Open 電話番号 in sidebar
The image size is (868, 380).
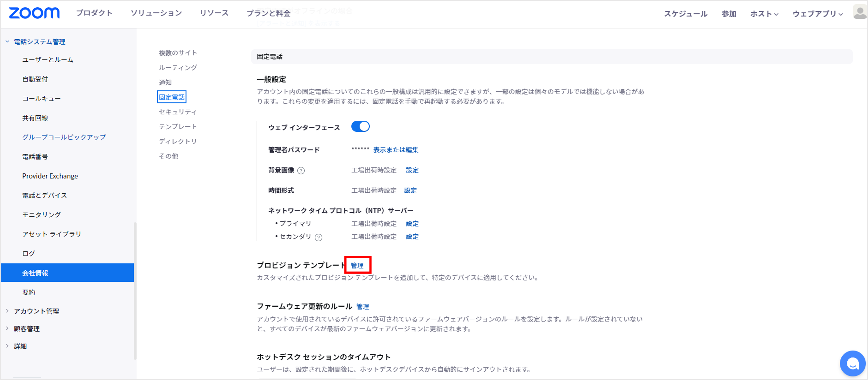tap(35, 156)
